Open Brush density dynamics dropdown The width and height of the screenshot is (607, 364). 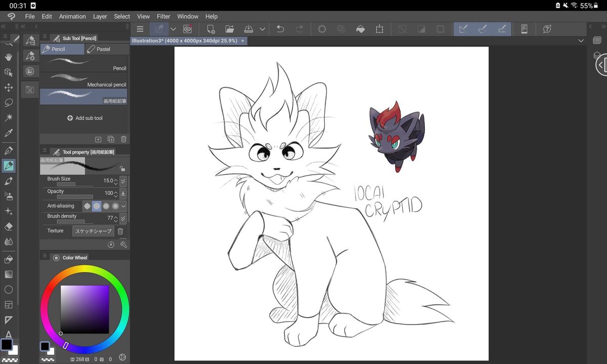[x=123, y=218]
